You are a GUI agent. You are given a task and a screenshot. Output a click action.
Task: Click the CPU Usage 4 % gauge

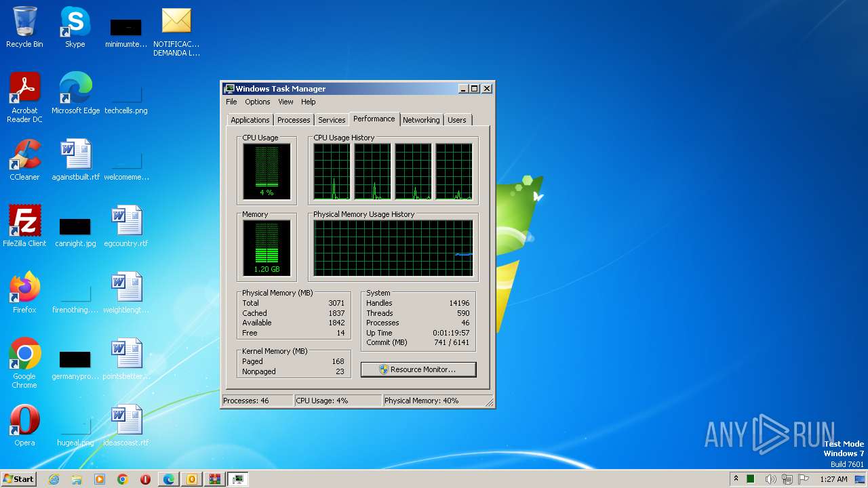267,171
